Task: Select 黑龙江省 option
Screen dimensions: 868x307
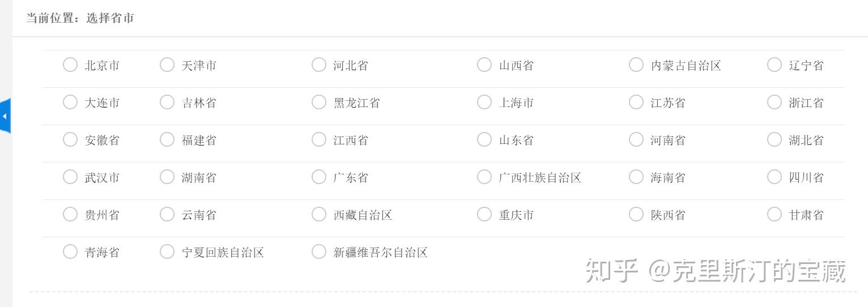Action: 319,103
